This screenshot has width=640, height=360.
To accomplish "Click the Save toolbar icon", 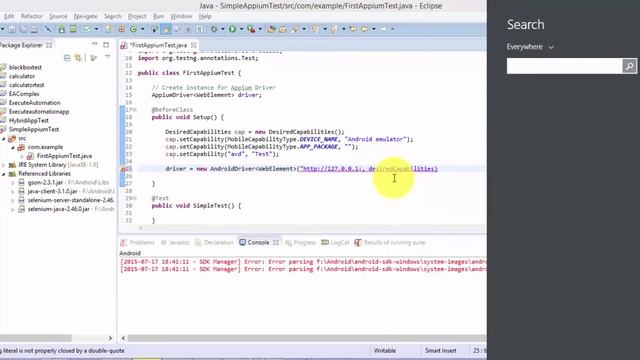I will 12,29.
